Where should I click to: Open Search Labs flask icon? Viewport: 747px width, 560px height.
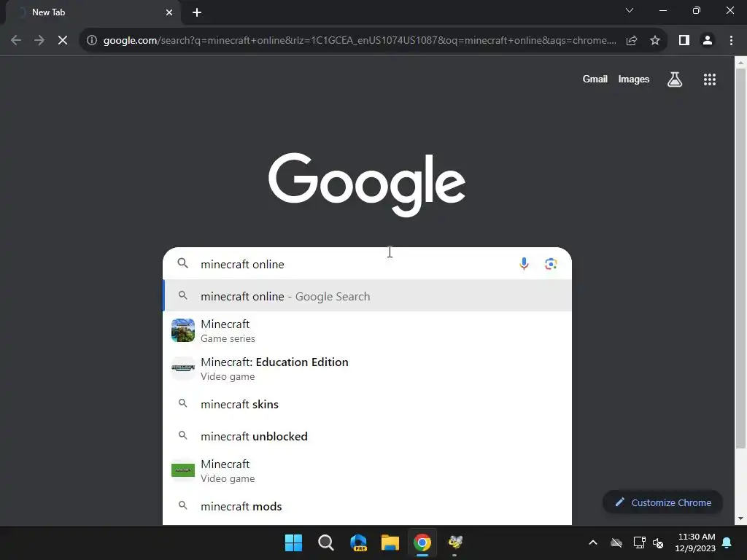click(x=675, y=79)
